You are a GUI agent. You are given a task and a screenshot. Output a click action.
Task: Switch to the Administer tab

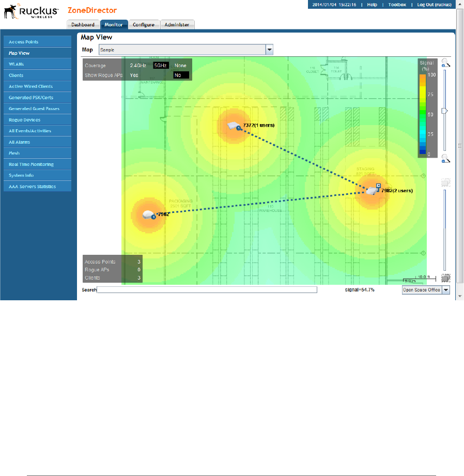click(177, 25)
